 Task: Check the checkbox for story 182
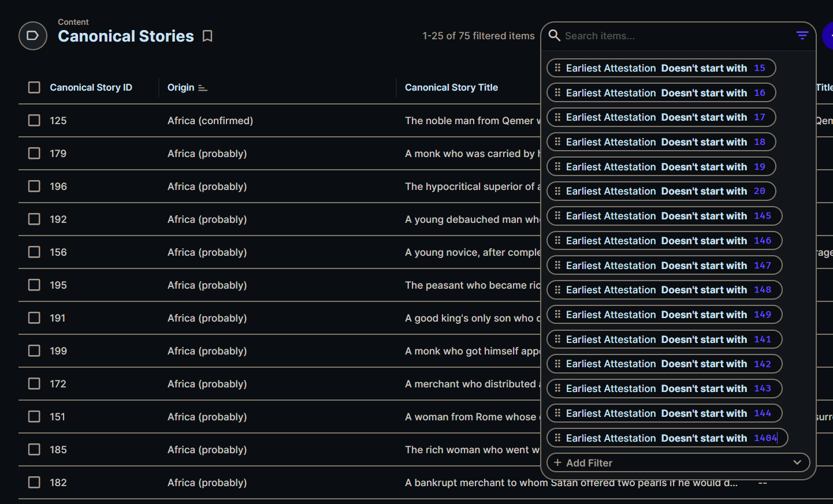(x=34, y=482)
